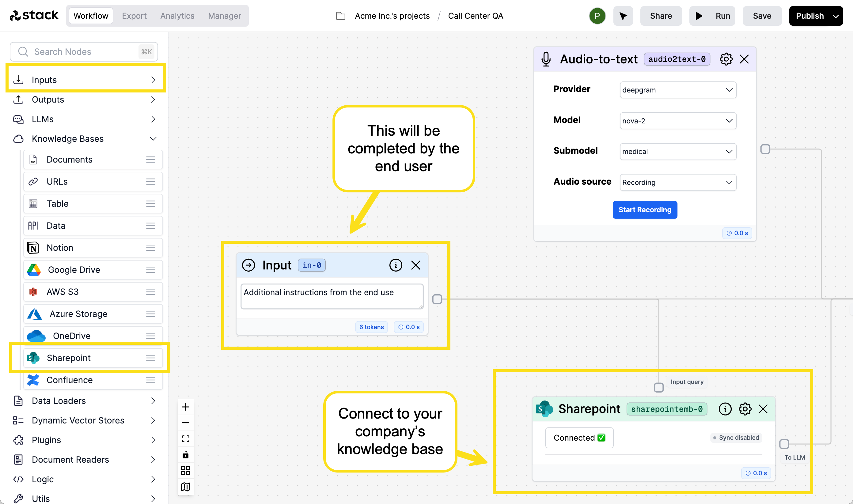853x504 pixels.
Task: Click the Input node info icon
Action: 396,265
